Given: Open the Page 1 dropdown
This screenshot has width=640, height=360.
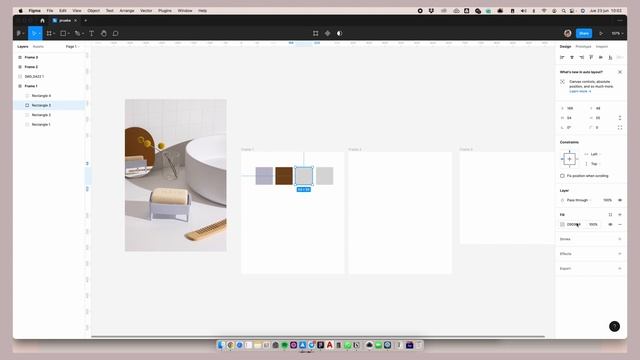Looking at the screenshot, I should (73, 47).
